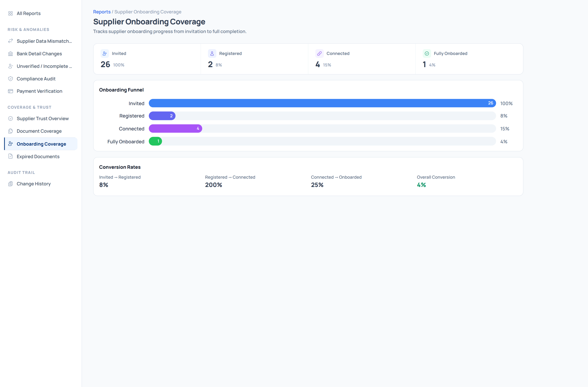Click the 8% Invited to Registered rate

(x=104, y=185)
